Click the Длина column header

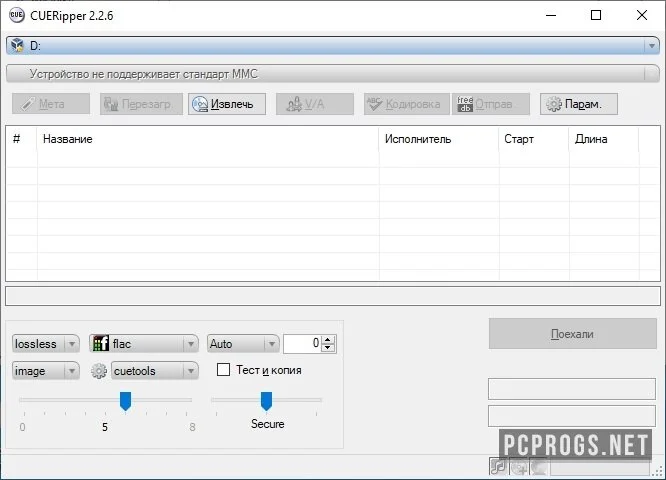point(604,139)
